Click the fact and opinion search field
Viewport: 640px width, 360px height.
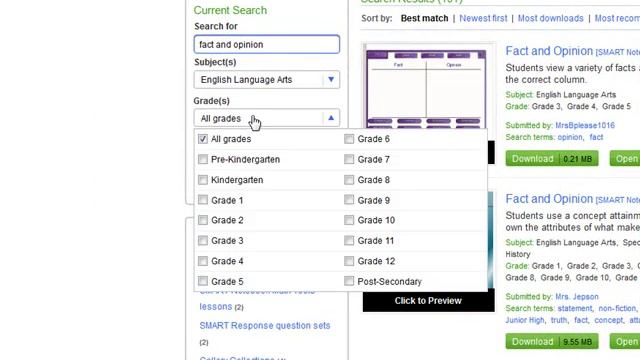267,44
